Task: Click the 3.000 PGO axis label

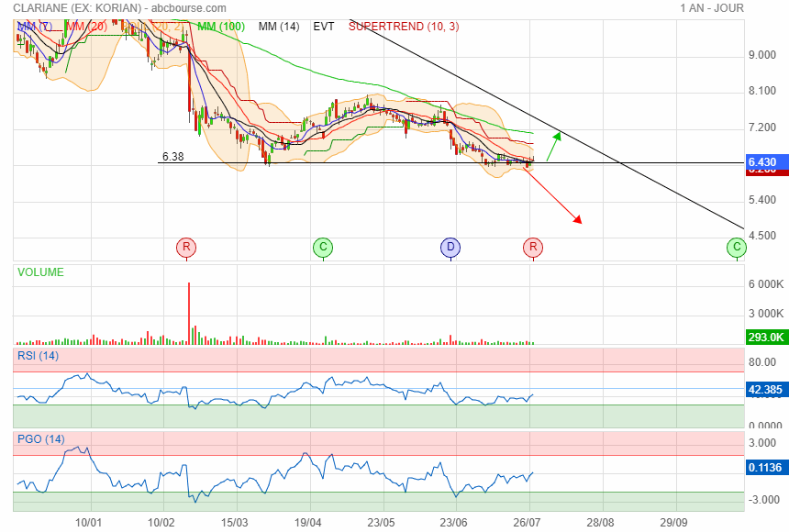Action: (762, 442)
